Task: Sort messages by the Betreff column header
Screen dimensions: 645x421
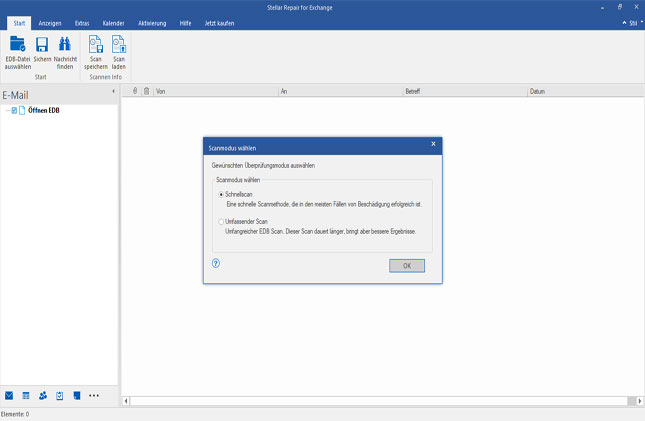Action: 412,91
